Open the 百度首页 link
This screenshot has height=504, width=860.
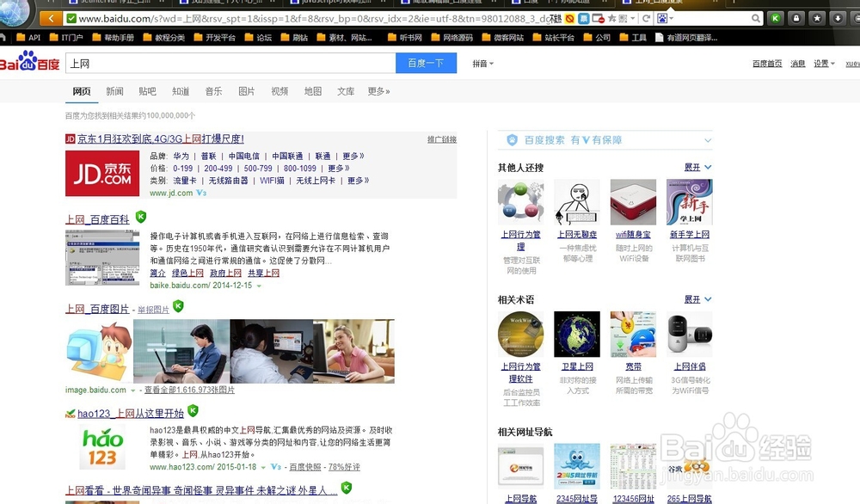[767, 64]
